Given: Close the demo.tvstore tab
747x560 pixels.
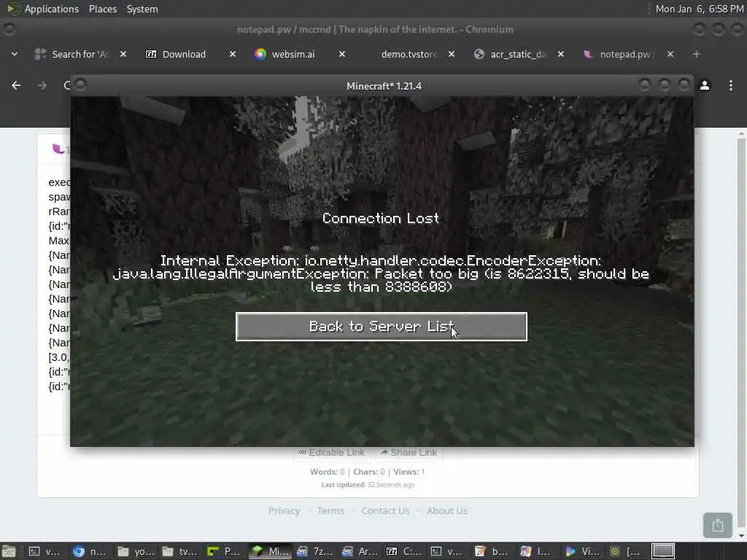Looking at the screenshot, I should point(452,54).
